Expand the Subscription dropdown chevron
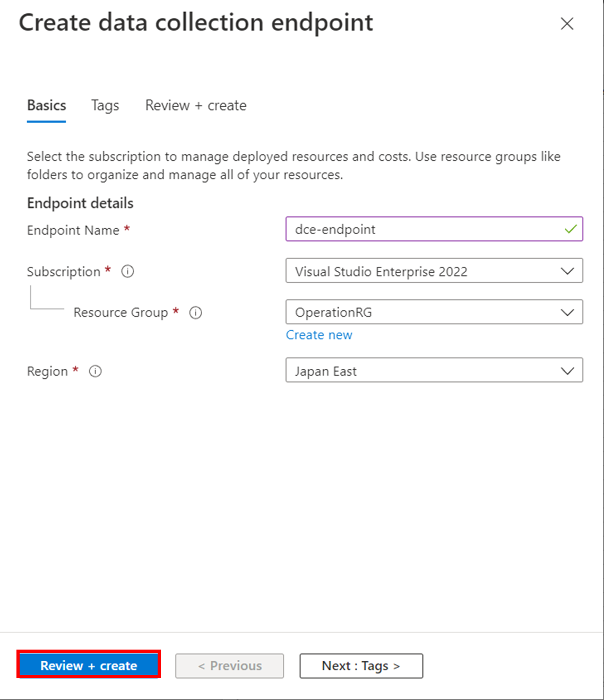Viewport: 604px width, 700px height. point(567,271)
